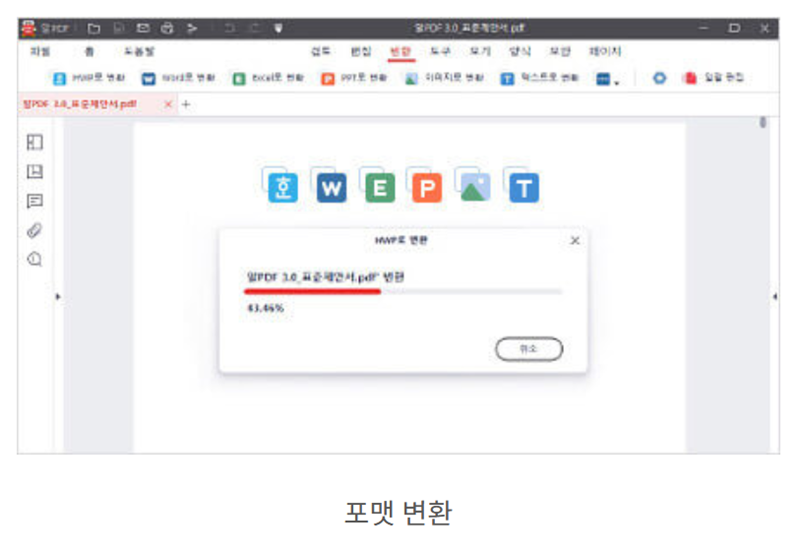Open conversion settings gear icon

click(x=659, y=78)
